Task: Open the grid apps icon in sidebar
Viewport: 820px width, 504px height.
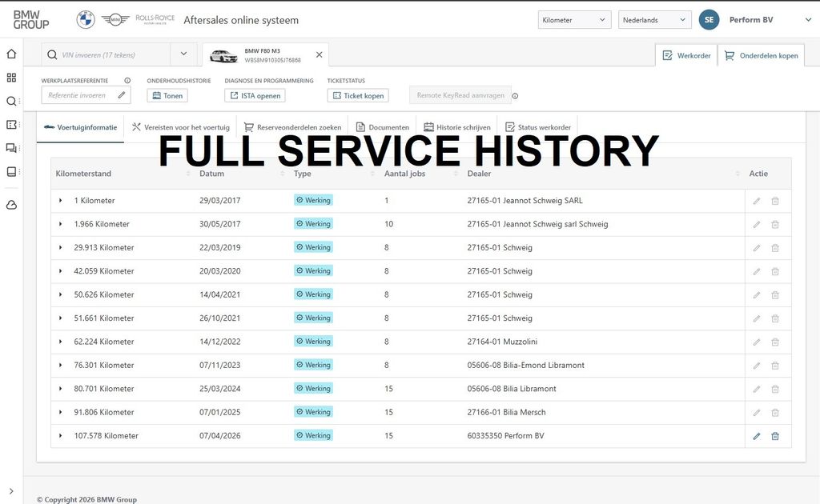Action: coord(11,78)
